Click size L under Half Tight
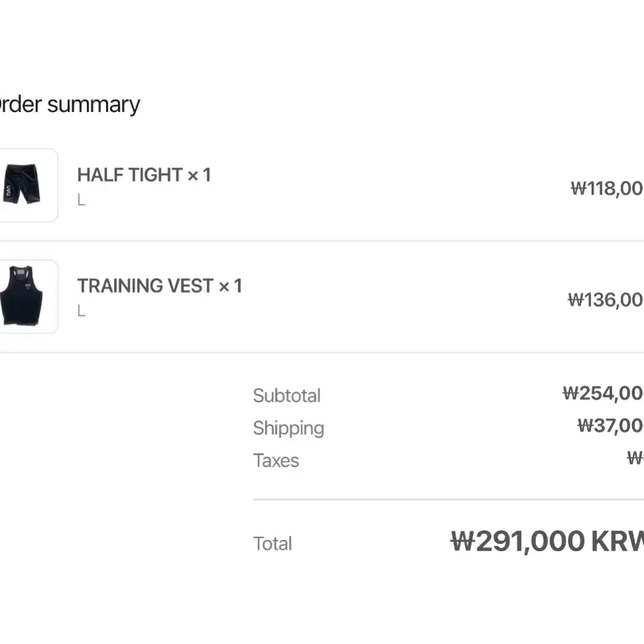This screenshot has height=644, width=644. pyautogui.click(x=81, y=200)
